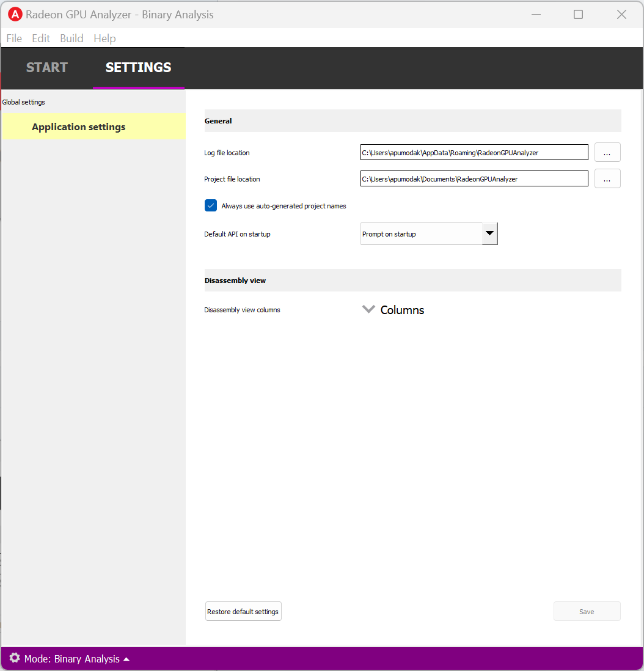The height and width of the screenshot is (671, 644).
Task: Open the File menu
Action: [x=14, y=38]
